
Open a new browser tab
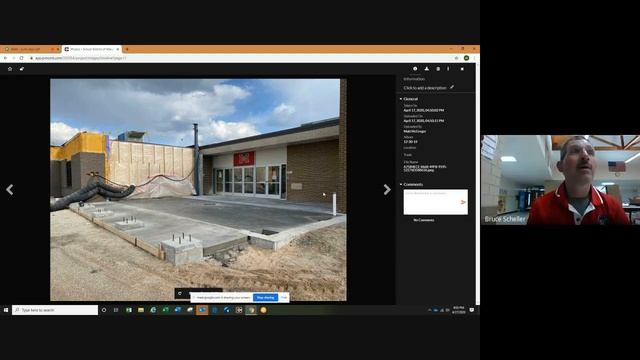(x=127, y=49)
